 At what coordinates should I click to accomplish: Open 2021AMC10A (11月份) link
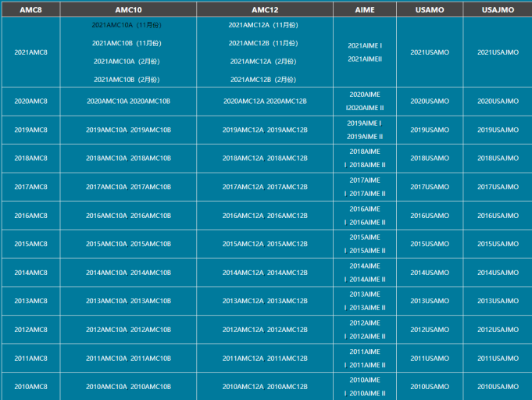[127, 25]
